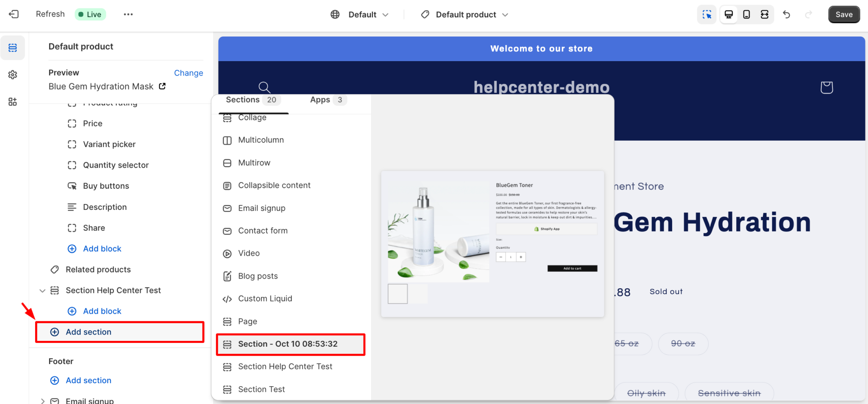Collapse the Section Help Center Test group
This screenshot has height=404, width=868.
42,290
